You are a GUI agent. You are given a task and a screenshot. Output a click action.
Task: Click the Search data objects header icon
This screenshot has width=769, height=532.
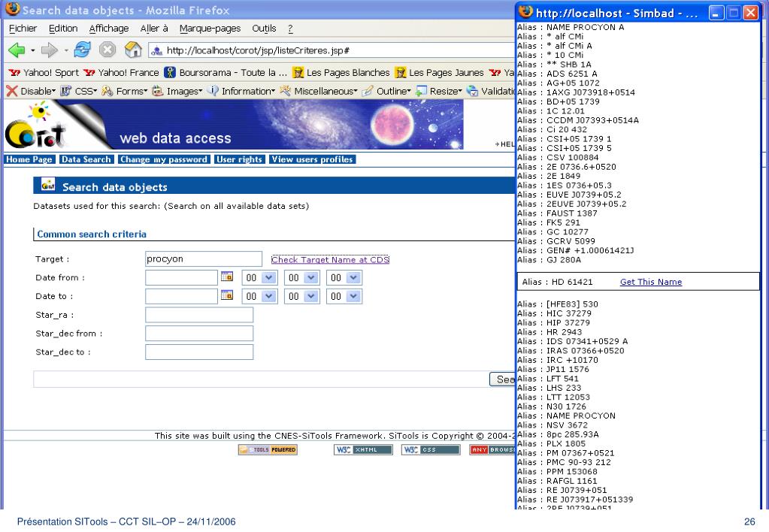coord(48,185)
